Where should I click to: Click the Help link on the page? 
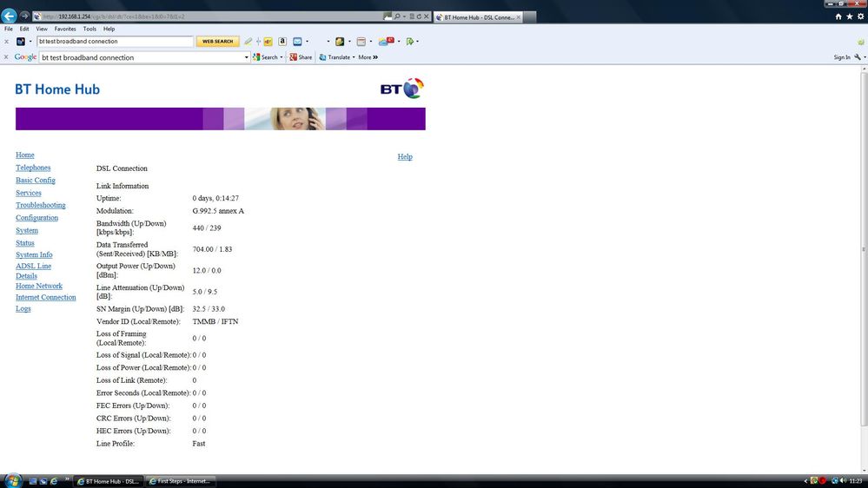pyautogui.click(x=405, y=156)
